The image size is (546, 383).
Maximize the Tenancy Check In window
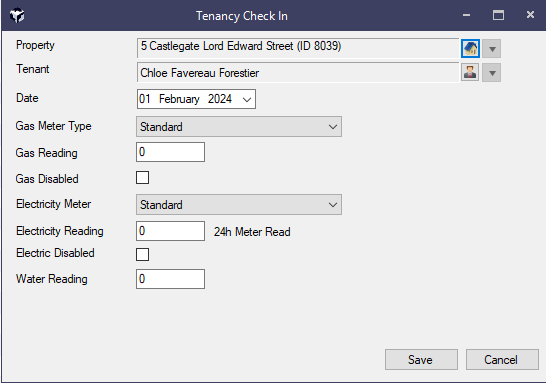click(498, 15)
